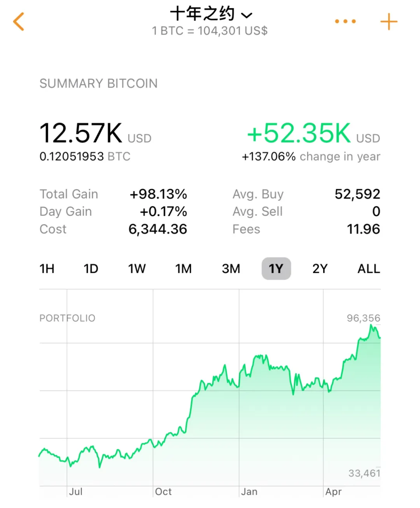Tap the Cost value 6,344.36
The image size is (420, 508).
pos(157,229)
